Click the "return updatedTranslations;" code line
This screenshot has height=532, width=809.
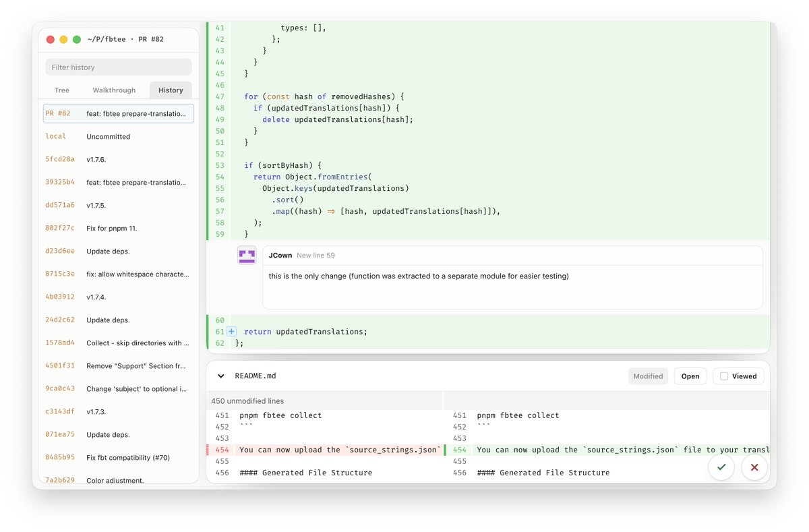(x=306, y=331)
